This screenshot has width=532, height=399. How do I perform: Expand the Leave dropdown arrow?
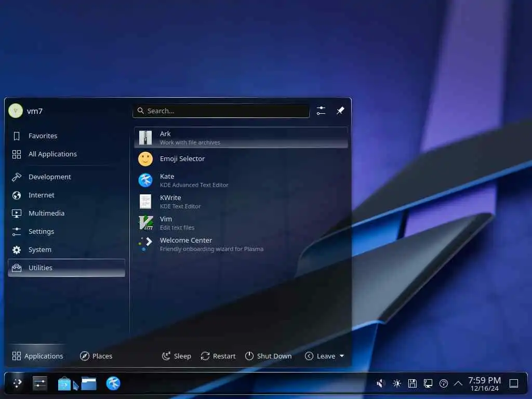click(x=342, y=356)
